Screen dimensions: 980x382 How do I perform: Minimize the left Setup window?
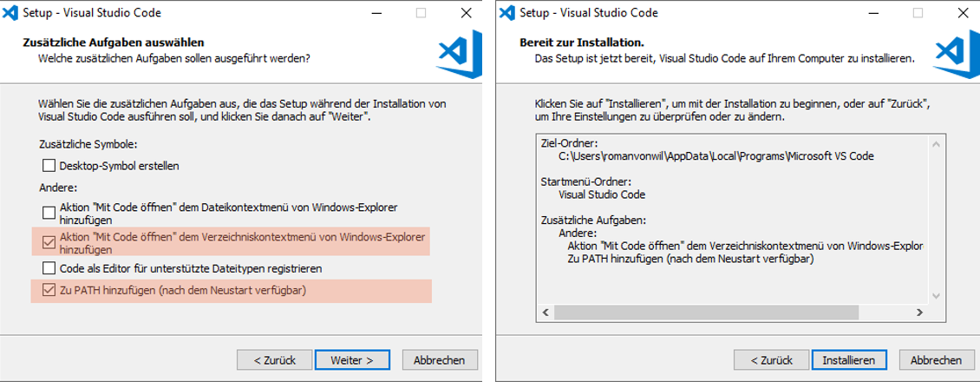pyautogui.click(x=376, y=12)
